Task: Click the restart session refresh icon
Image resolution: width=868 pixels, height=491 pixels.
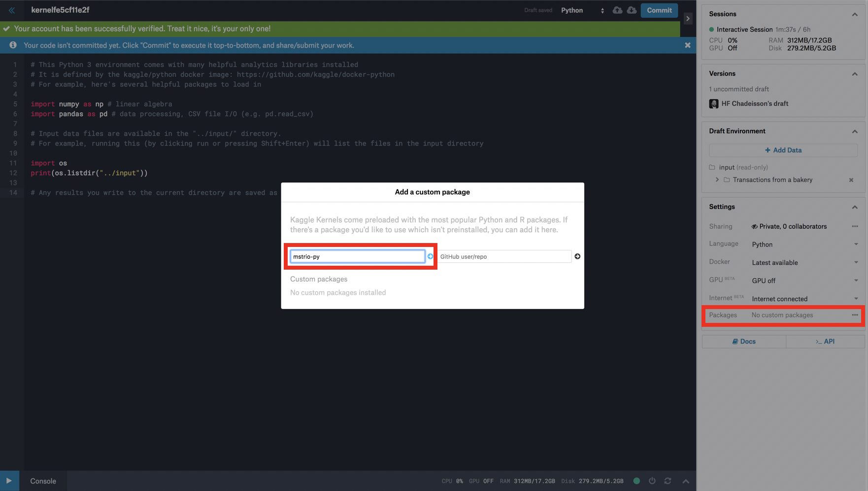Action: [x=668, y=481]
